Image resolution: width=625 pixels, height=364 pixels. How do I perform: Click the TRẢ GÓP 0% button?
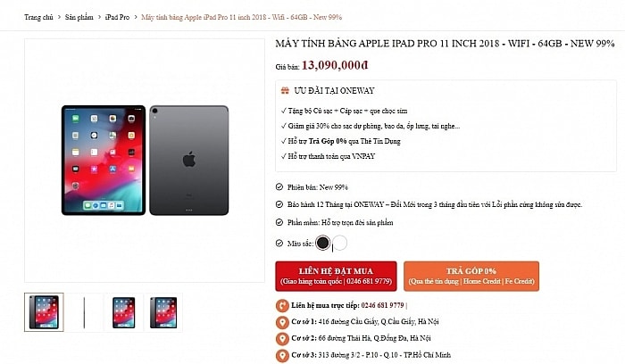point(471,276)
